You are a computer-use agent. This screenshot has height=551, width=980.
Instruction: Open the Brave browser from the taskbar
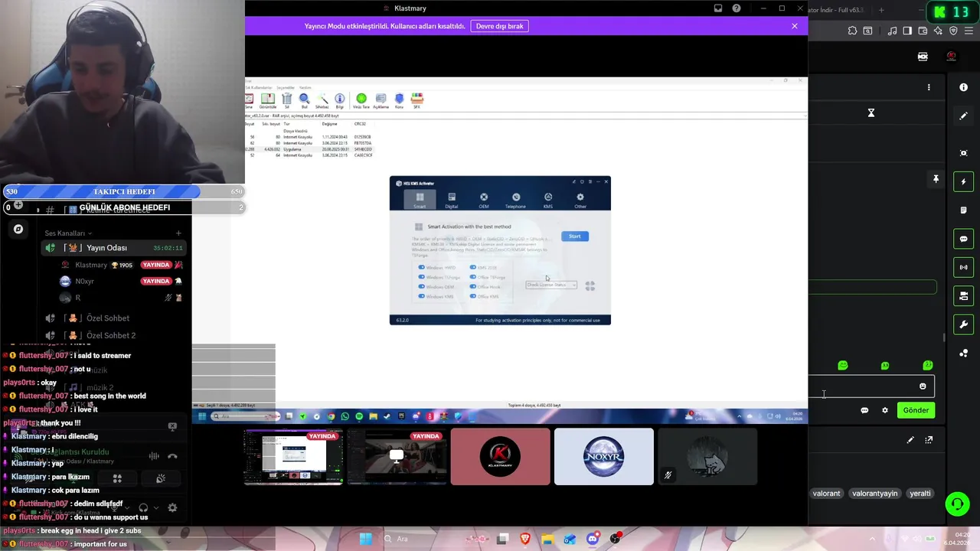coord(525,539)
